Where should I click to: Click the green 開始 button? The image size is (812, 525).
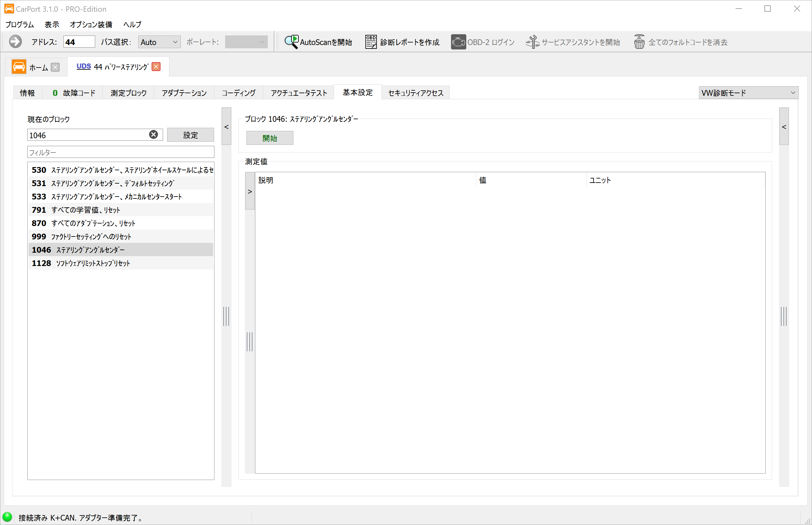pos(269,138)
